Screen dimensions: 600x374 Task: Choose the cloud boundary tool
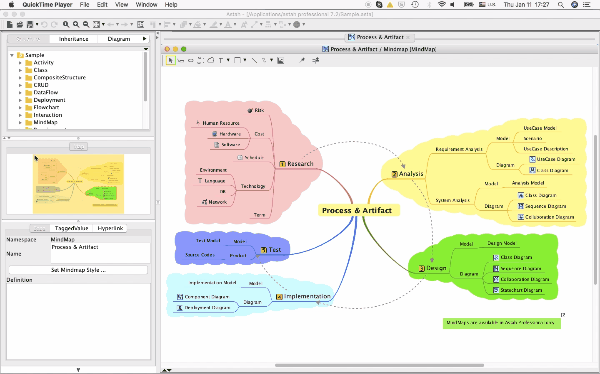coord(210,60)
